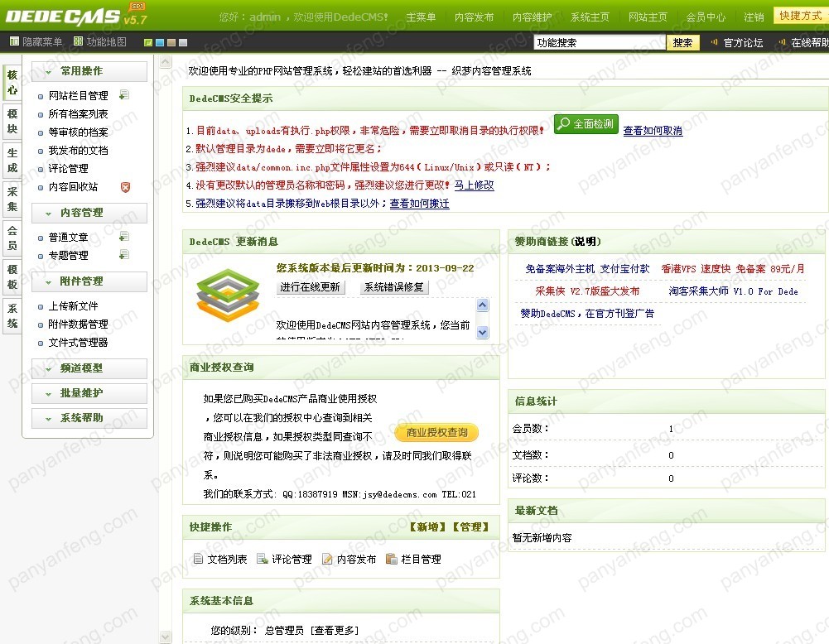Click the add icon next to 专题管理
829x644 pixels.
coord(124,255)
